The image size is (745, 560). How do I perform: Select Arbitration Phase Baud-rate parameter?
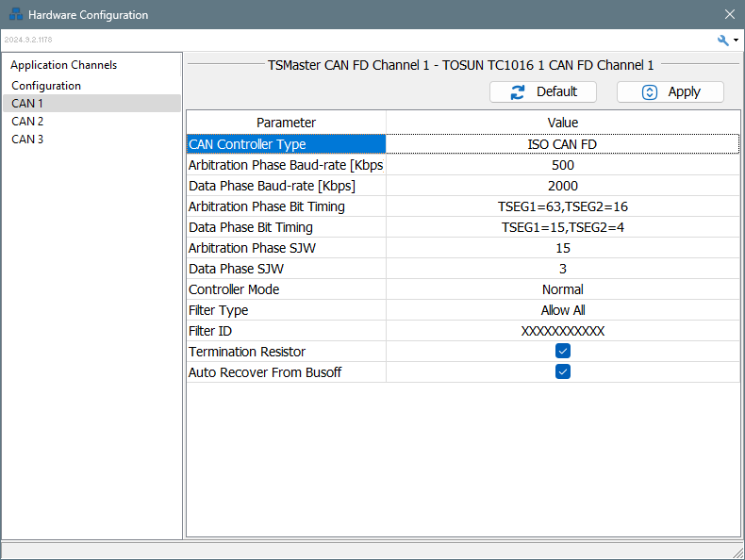tap(286, 165)
